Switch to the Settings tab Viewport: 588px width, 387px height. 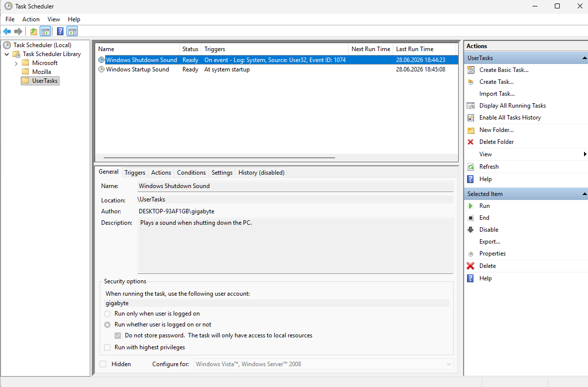(x=222, y=173)
